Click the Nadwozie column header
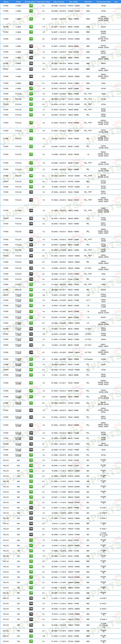Image resolution: width=121 pixels, height=644 pixels. coord(88,2)
